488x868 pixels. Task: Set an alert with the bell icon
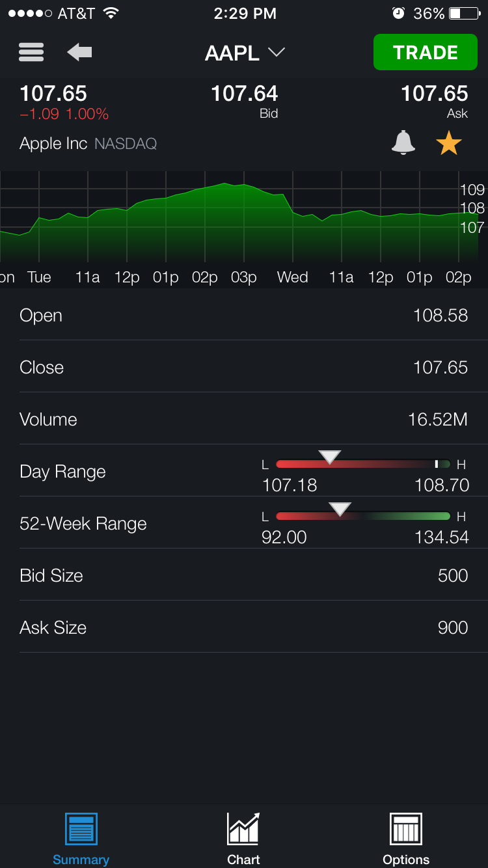403,142
